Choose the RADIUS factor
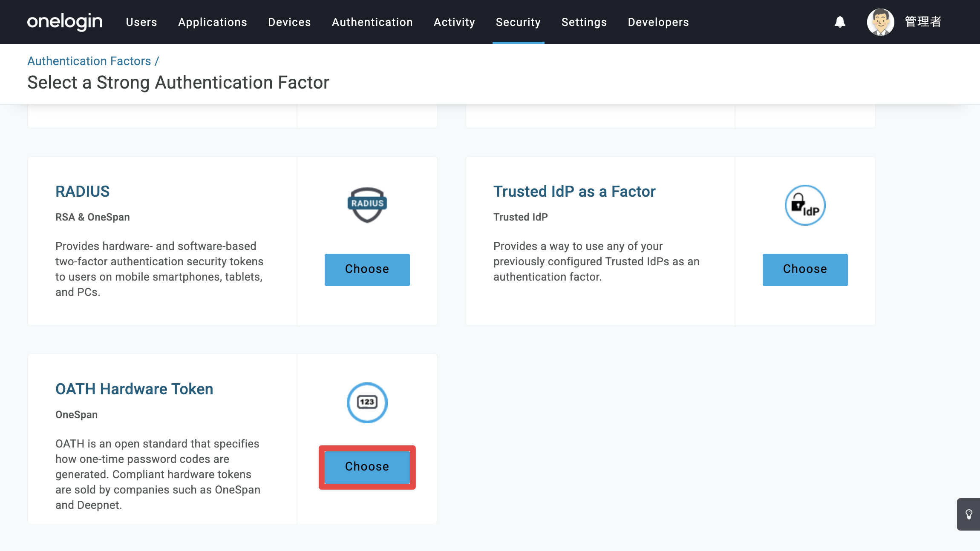The height and width of the screenshot is (551, 980). [x=367, y=270]
